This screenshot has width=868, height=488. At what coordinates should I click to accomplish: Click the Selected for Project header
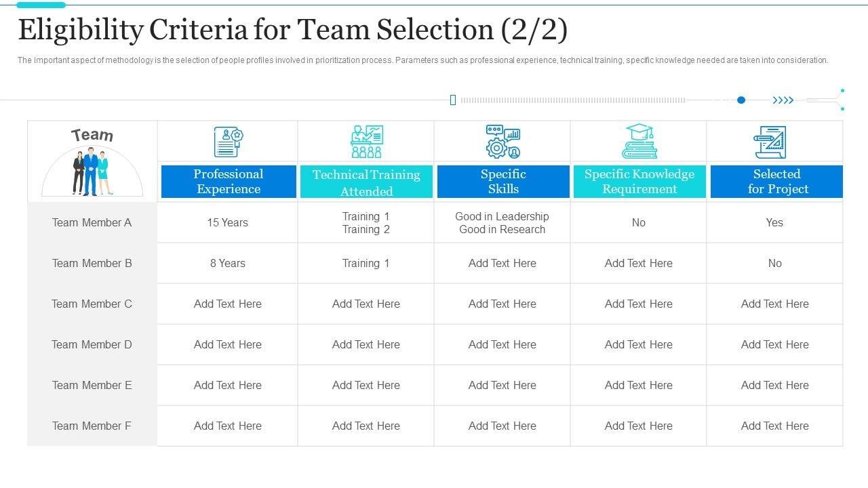coord(777,182)
